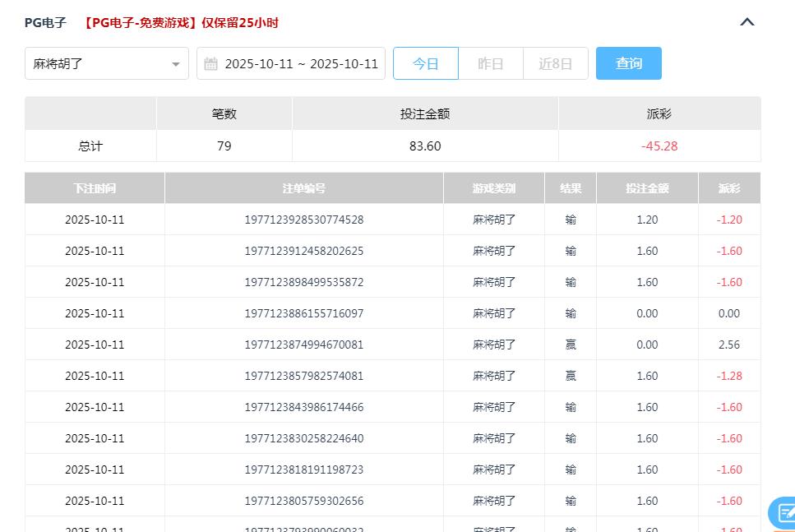
Task: Click order number 1977123928530774528
Action: pyautogui.click(x=303, y=219)
